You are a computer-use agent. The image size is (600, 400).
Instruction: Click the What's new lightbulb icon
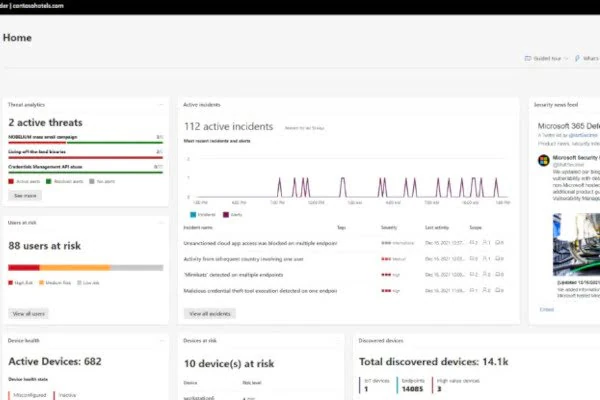coord(577,59)
